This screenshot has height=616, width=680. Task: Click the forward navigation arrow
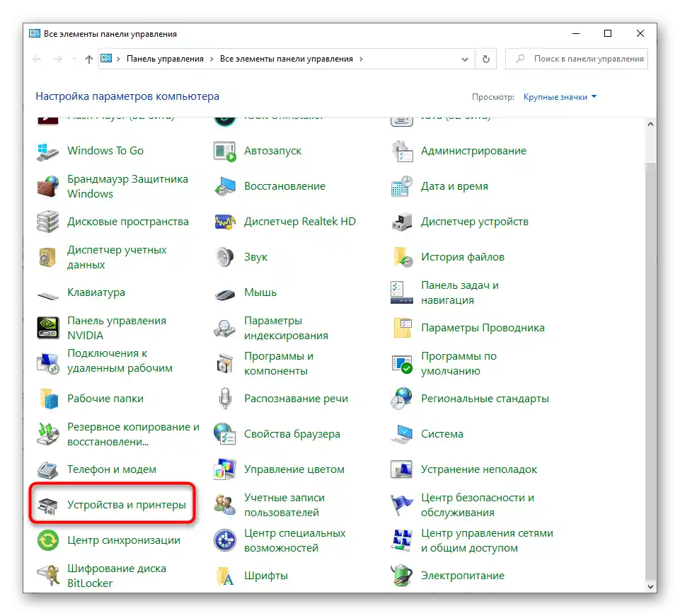(x=58, y=59)
